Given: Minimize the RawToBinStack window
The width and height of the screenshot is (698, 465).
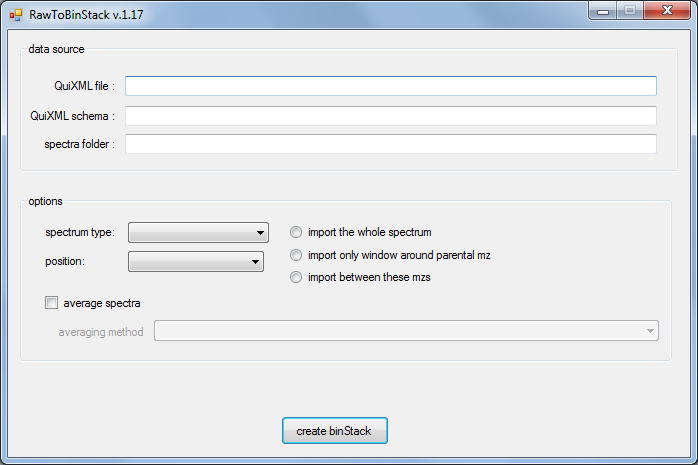Looking at the screenshot, I should pos(603,11).
